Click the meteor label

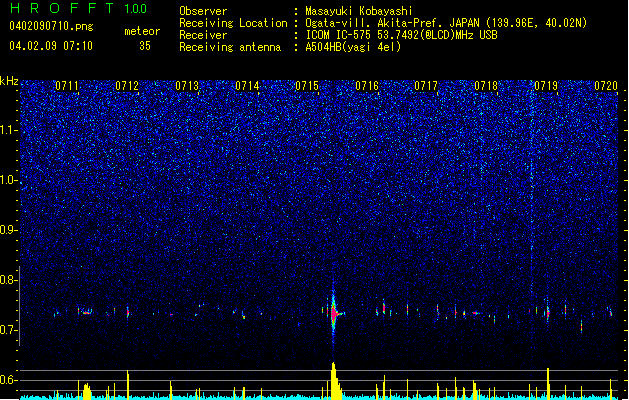(x=142, y=31)
